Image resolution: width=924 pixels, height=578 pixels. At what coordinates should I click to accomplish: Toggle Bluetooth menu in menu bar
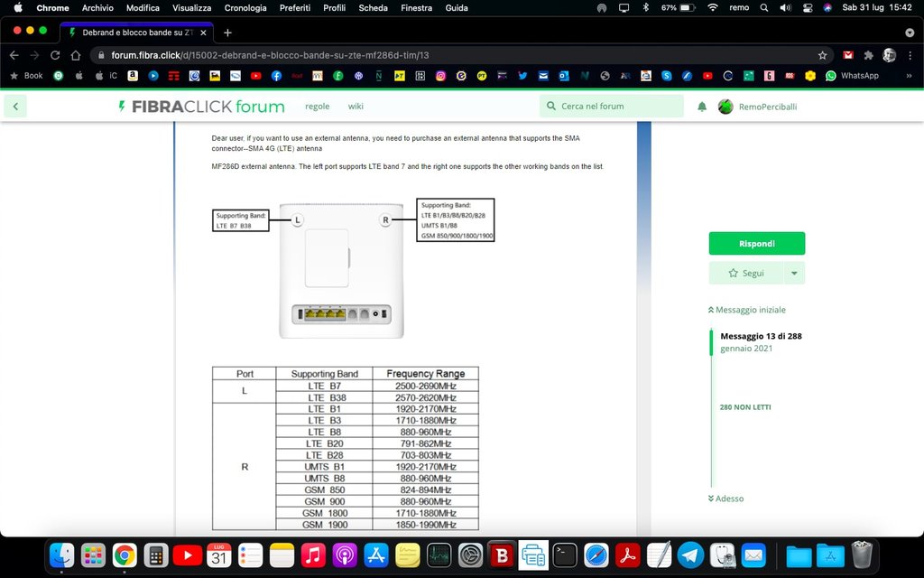pos(646,7)
